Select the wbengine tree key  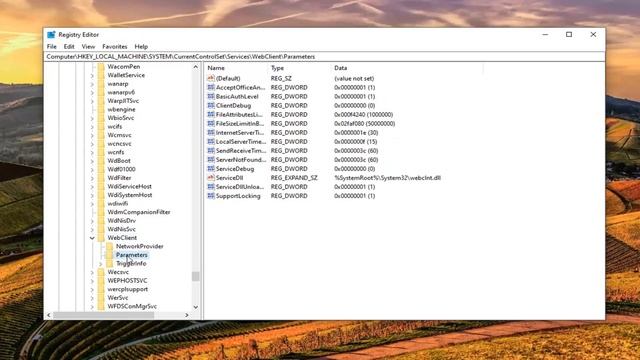point(121,109)
